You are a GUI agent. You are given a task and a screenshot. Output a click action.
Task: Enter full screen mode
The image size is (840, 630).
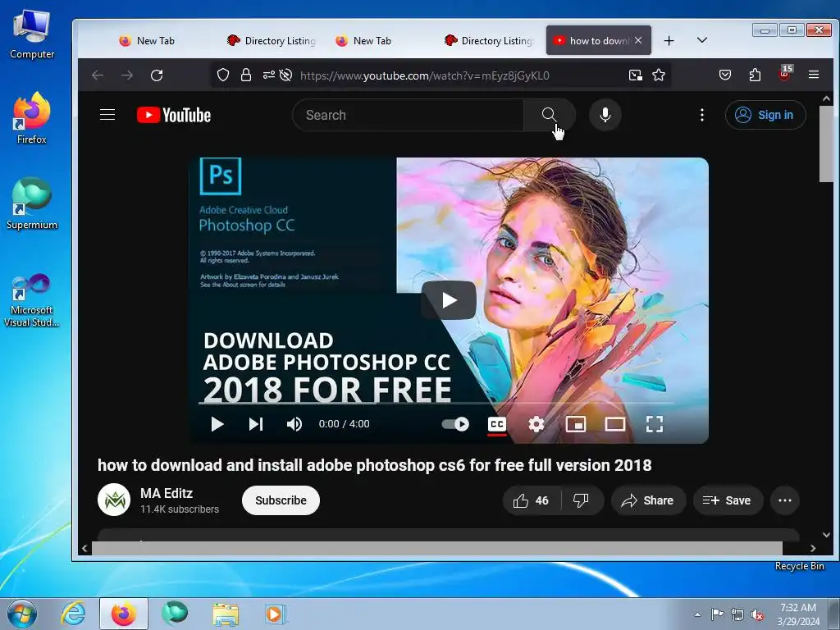click(x=654, y=424)
